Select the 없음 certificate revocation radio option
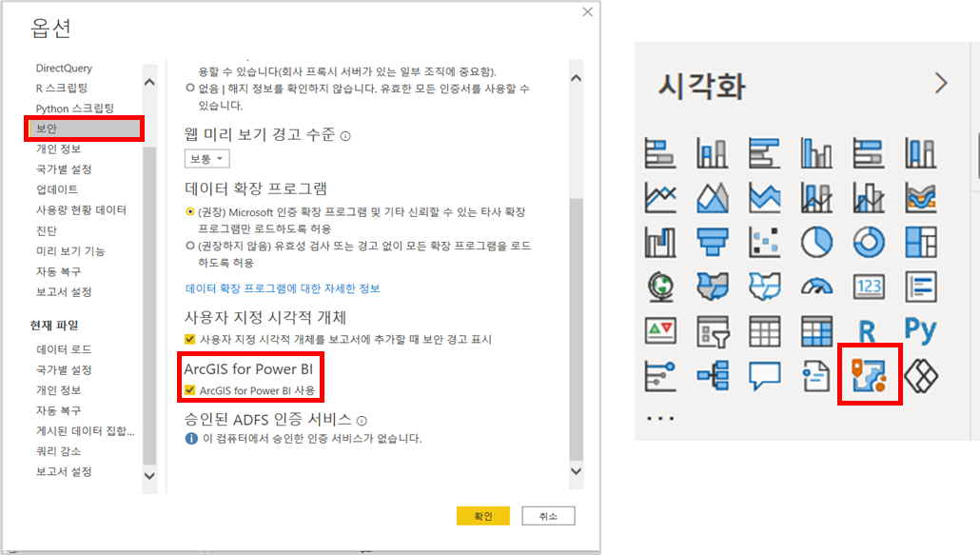The height and width of the screenshot is (555, 980). click(190, 89)
